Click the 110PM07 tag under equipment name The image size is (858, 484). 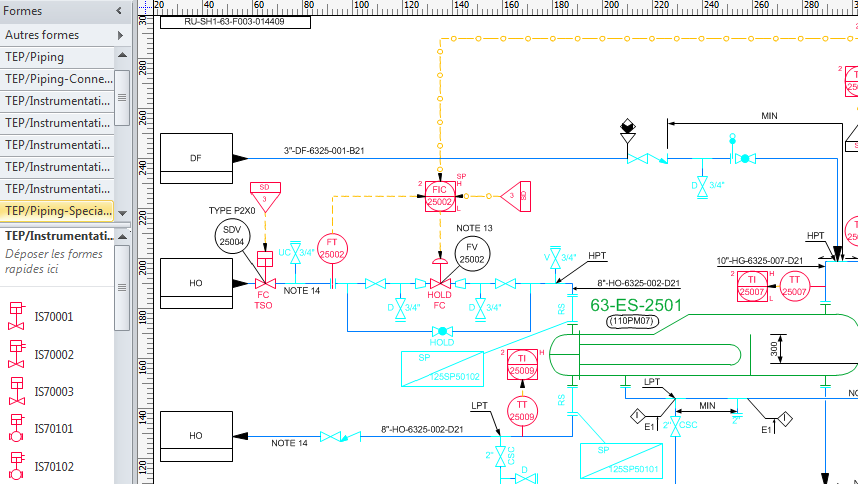tap(632, 322)
